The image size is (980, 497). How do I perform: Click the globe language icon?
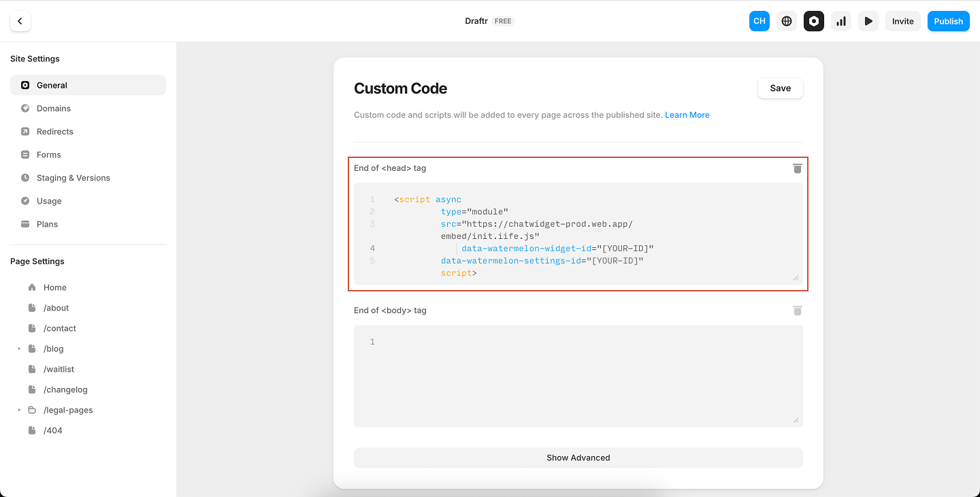pyautogui.click(x=787, y=21)
